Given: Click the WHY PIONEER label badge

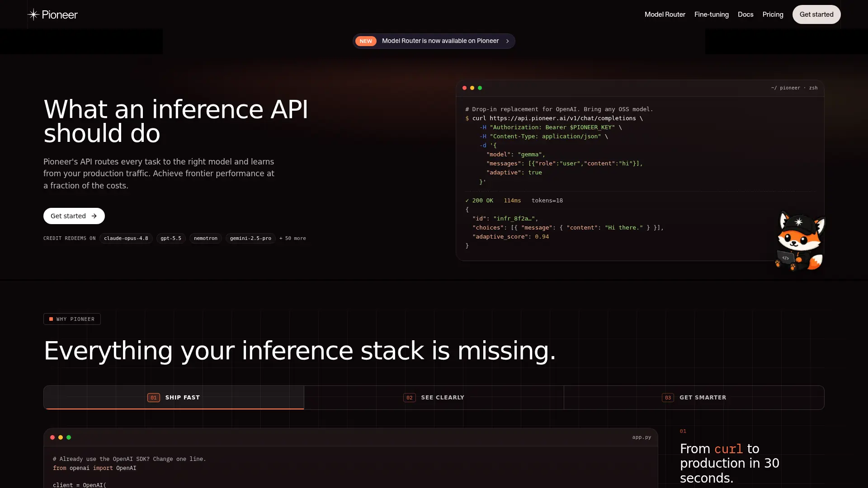Looking at the screenshot, I should click(x=72, y=319).
